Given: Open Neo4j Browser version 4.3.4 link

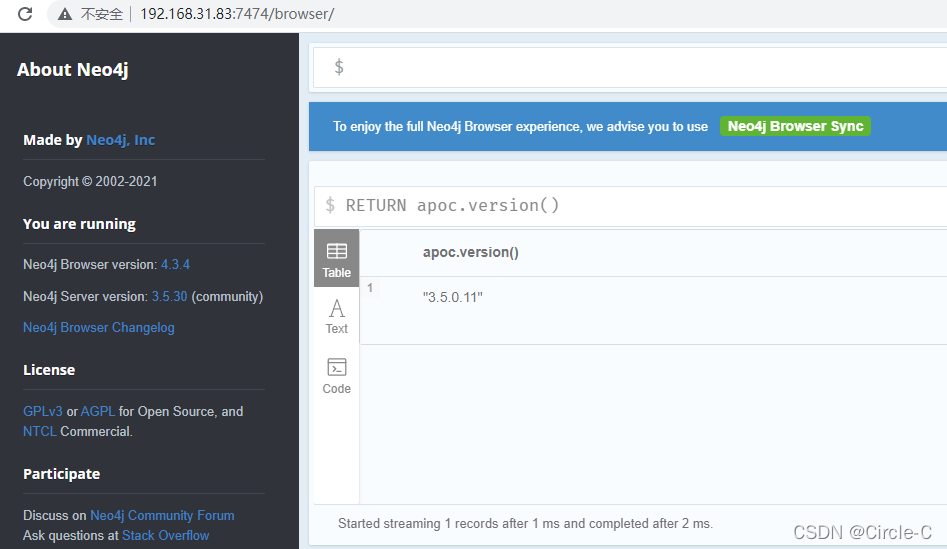Looking at the screenshot, I should coord(175,265).
